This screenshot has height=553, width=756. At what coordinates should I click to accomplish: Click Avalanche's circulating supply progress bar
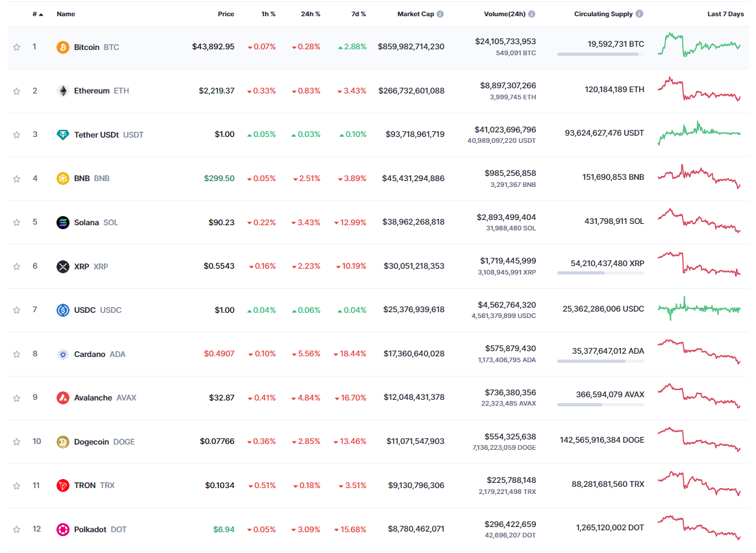click(601, 404)
